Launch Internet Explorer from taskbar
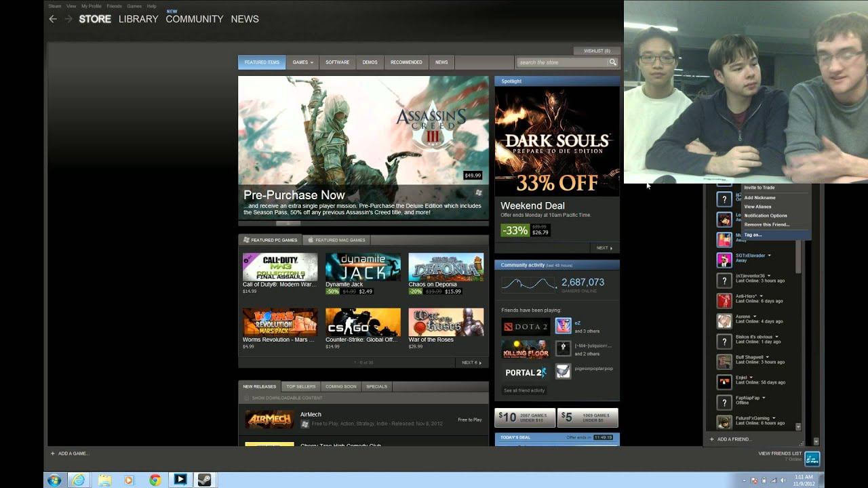 tap(79, 480)
